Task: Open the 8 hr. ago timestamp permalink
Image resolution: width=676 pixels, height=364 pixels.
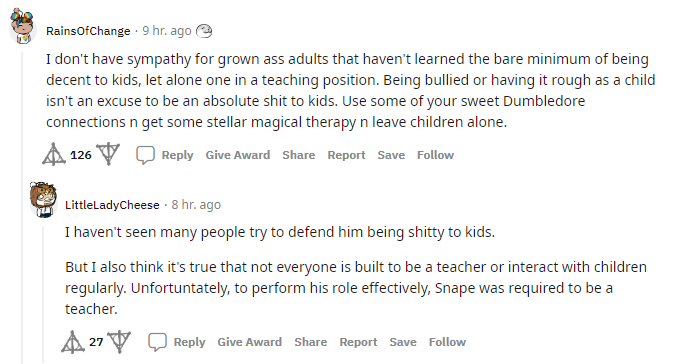Action: point(196,205)
